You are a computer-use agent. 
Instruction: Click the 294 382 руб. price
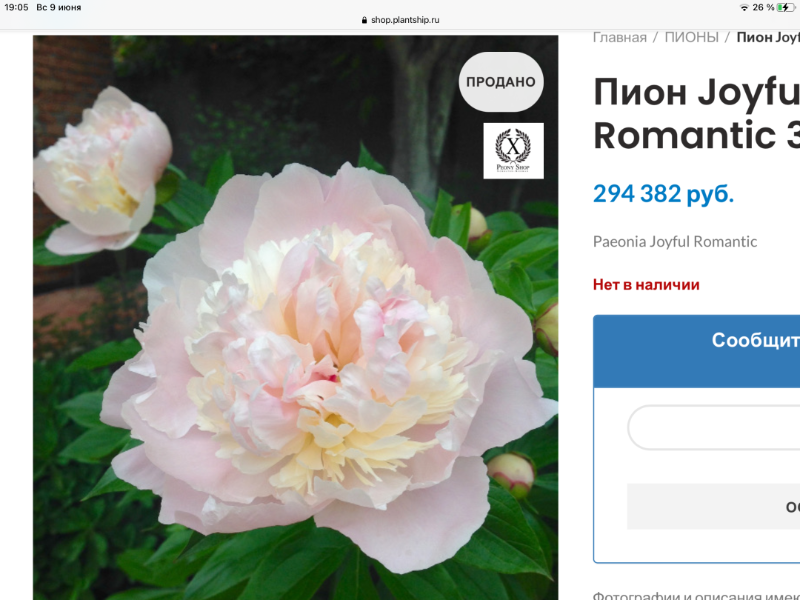click(x=663, y=194)
